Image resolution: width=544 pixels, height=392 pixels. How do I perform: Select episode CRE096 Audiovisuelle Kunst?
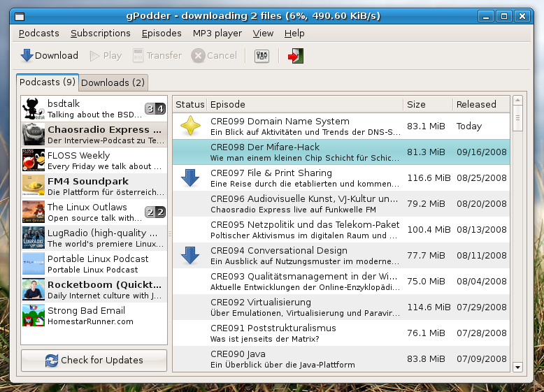(x=341, y=203)
